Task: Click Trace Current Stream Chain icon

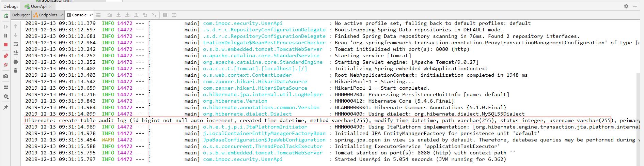Action: coord(174,15)
